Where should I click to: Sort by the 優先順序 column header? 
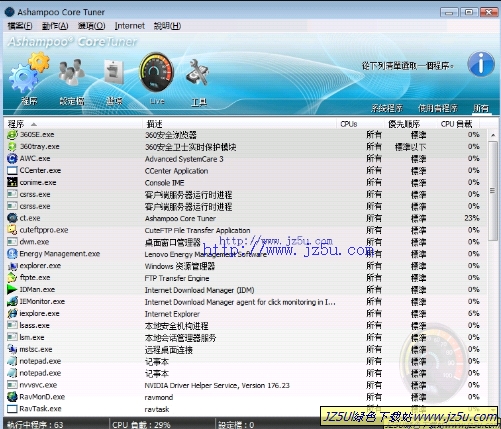(410, 124)
